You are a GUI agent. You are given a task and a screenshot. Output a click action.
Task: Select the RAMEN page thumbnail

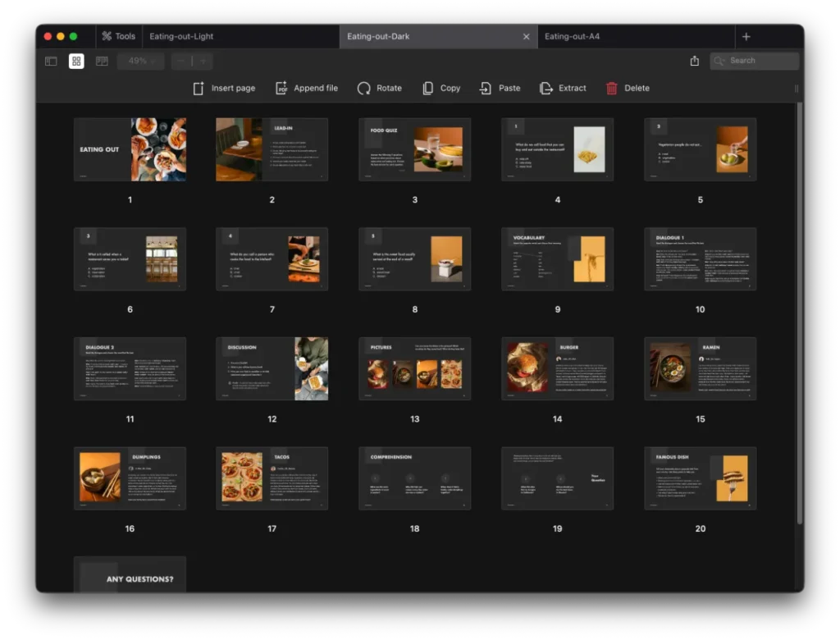(x=700, y=368)
